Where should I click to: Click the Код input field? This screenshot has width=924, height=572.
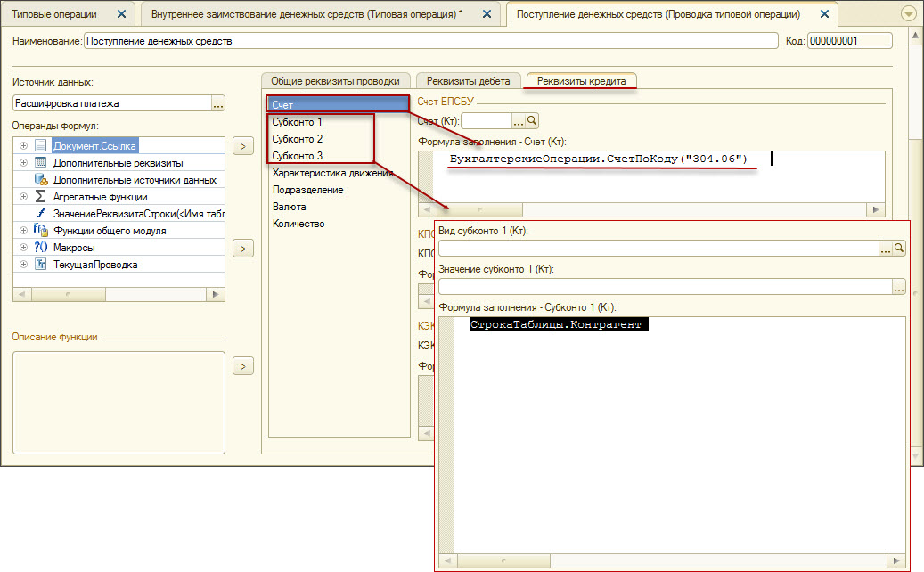(849, 41)
